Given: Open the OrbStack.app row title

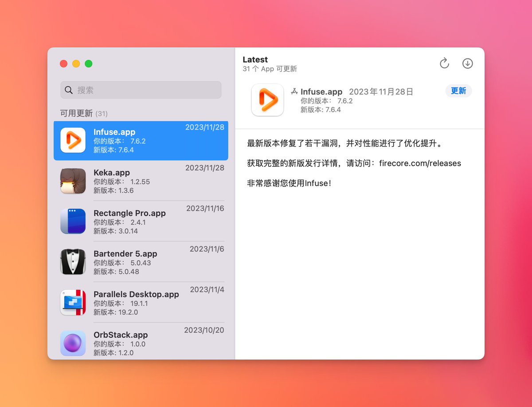Looking at the screenshot, I should (121, 335).
